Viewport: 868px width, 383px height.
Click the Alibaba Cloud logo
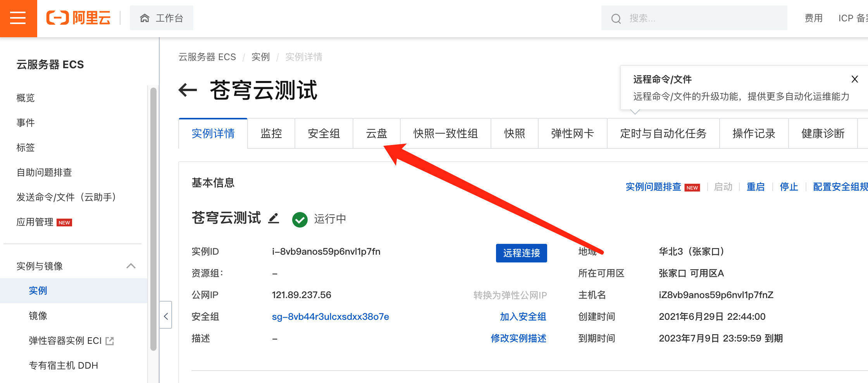point(78,18)
